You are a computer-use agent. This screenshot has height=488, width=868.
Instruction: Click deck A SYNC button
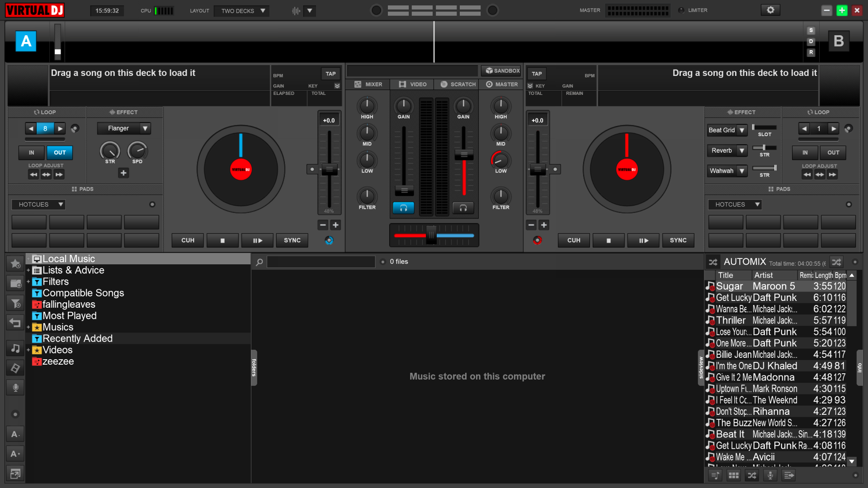tap(292, 240)
